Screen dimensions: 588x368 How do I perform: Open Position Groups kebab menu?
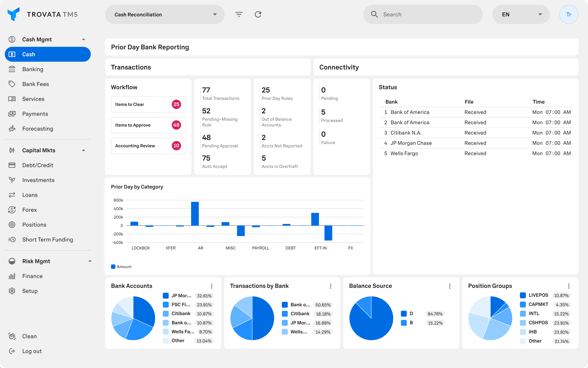coord(568,286)
